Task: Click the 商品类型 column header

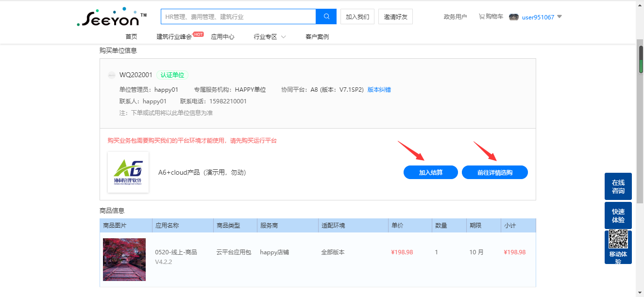Action: [x=235, y=226]
